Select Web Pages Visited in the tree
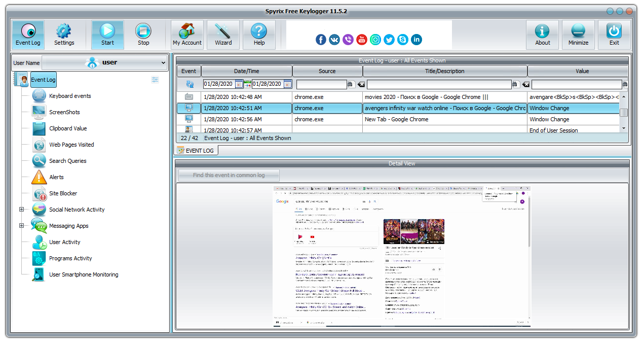 tap(71, 145)
